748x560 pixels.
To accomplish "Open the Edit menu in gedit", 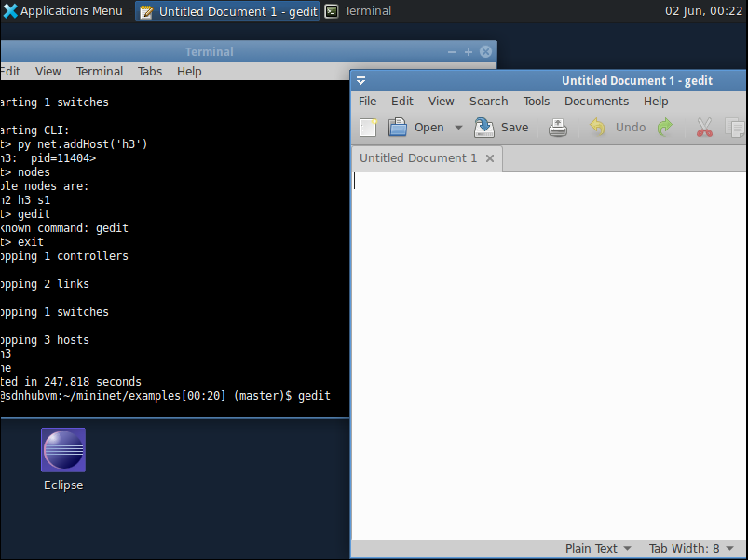I will click(402, 102).
